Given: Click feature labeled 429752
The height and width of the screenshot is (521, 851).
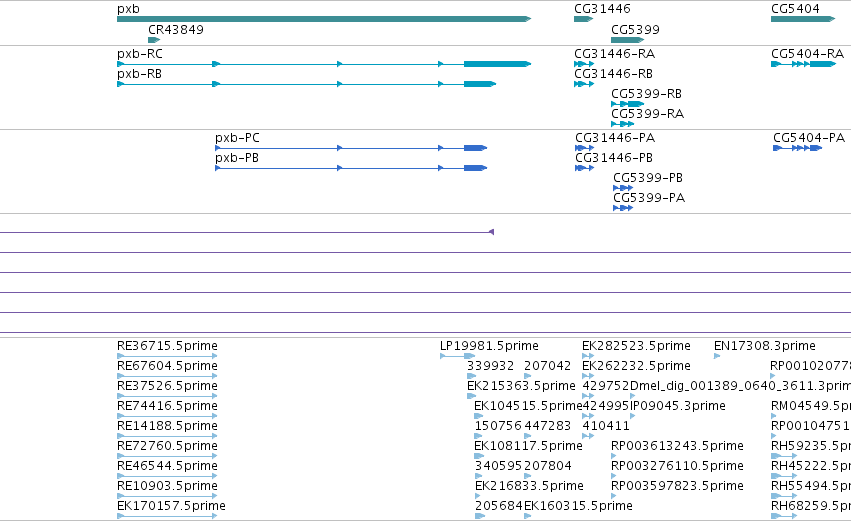Looking at the screenshot, I should [x=606, y=386].
